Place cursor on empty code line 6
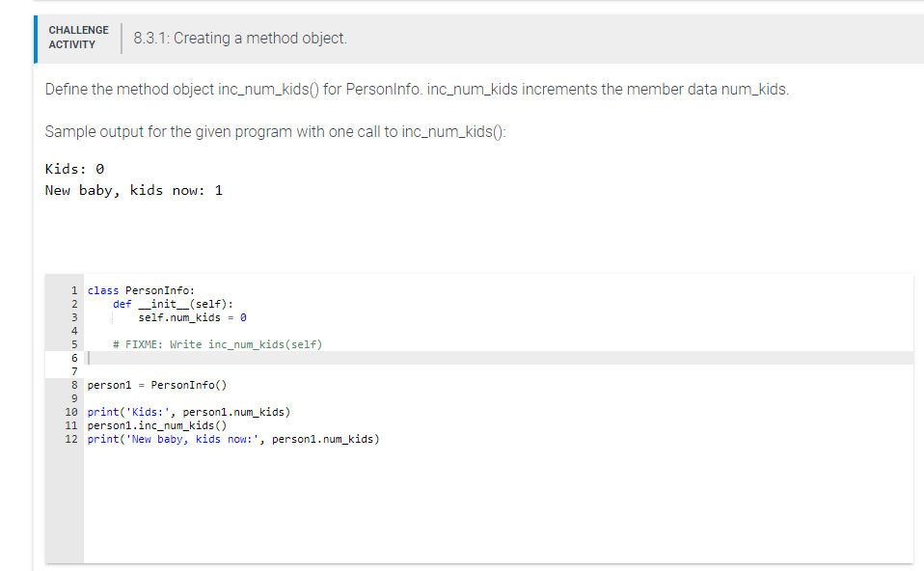Image resolution: width=924 pixels, height=571 pixels. coord(499,358)
